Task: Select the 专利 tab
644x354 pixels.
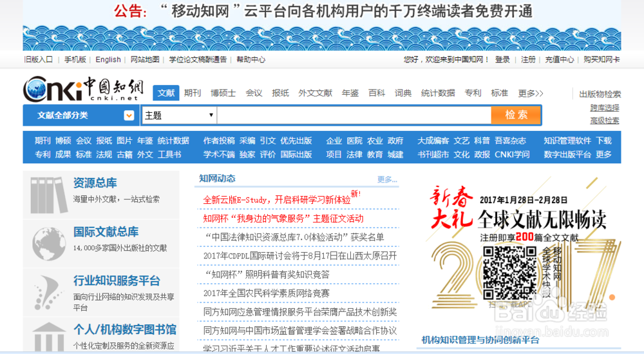Action: (473, 93)
